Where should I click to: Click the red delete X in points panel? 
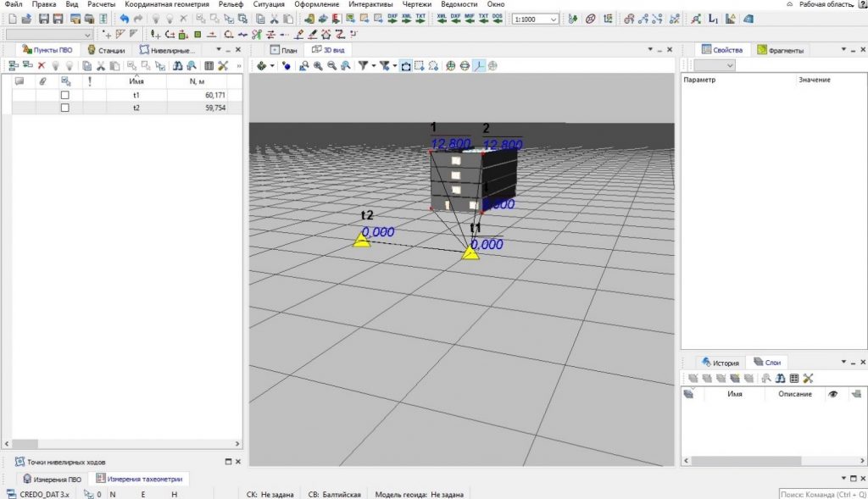(x=42, y=66)
